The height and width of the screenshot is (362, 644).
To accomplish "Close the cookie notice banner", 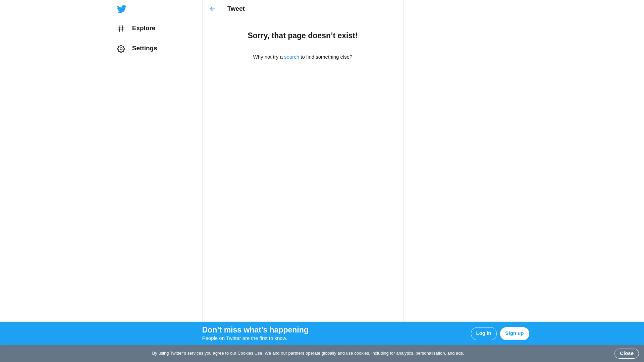I will point(626,354).
